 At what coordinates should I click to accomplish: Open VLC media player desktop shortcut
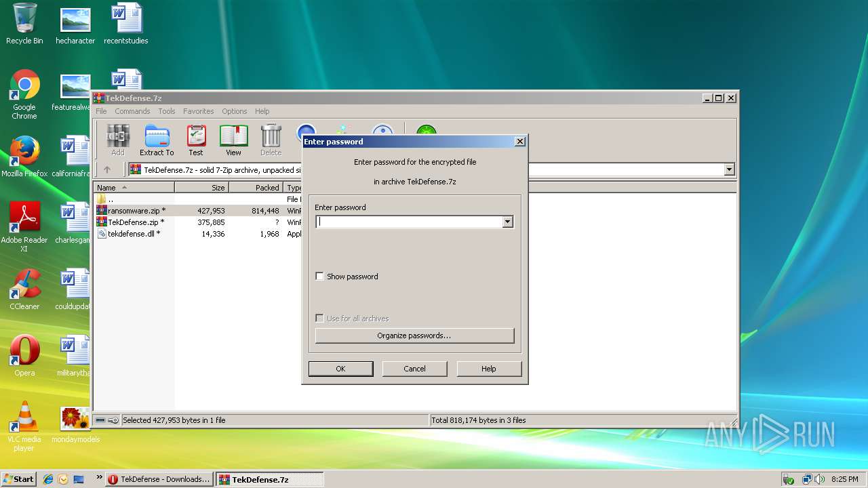pos(24,427)
